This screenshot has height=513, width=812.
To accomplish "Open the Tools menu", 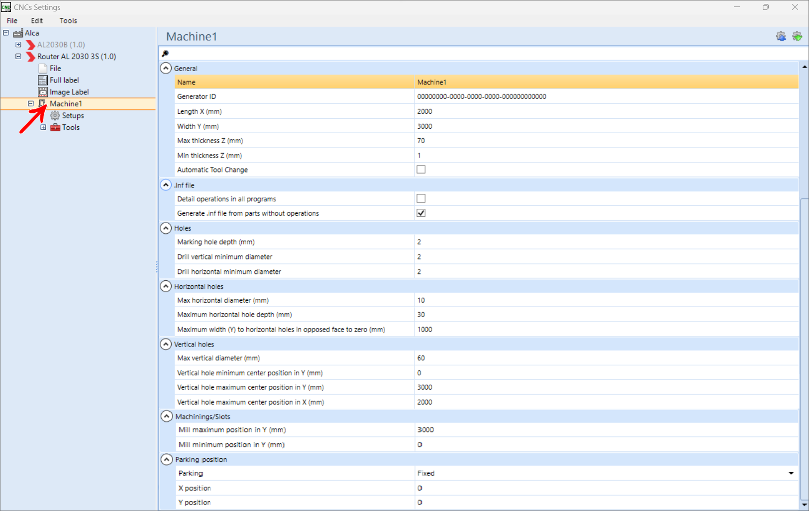I will click(x=69, y=21).
